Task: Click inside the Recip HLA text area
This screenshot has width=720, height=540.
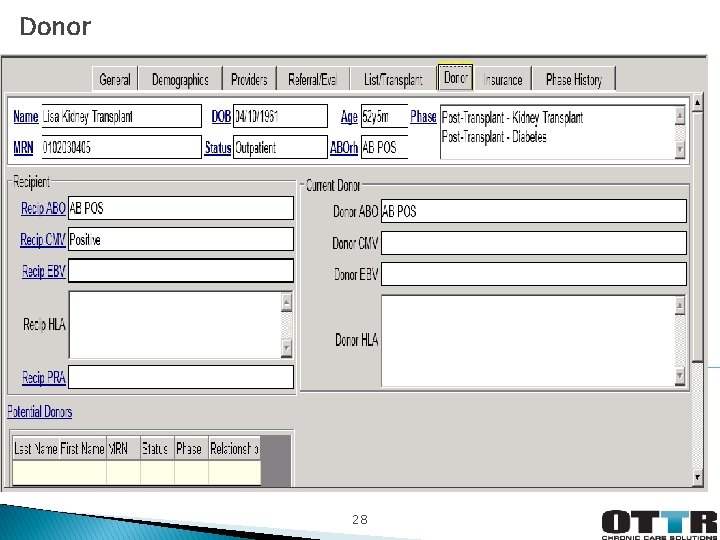Action: tap(174, 325)
